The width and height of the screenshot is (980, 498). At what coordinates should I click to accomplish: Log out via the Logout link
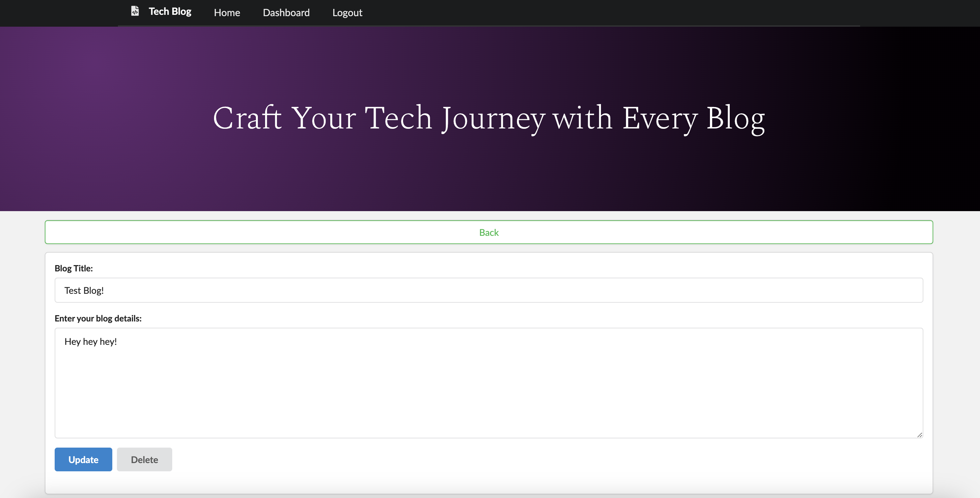[347, 13]
